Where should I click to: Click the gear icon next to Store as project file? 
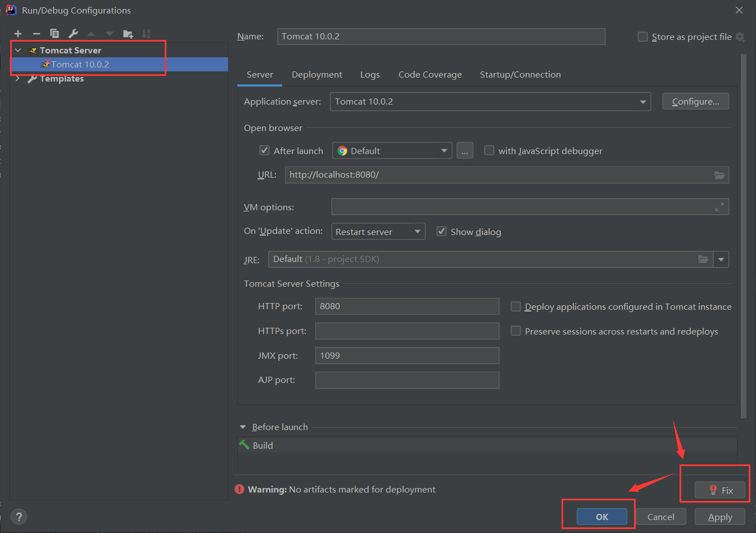(x=740, y=37)
